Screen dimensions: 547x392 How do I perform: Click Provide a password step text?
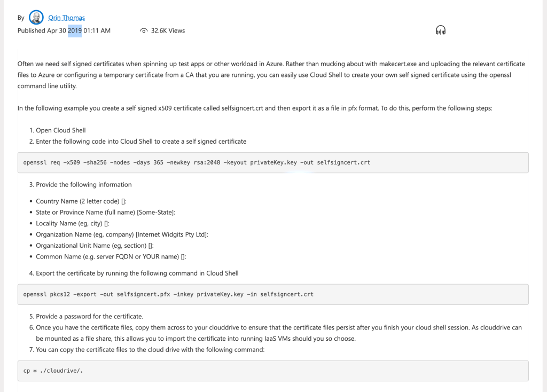pyautogui.click(x=89, y=317)
